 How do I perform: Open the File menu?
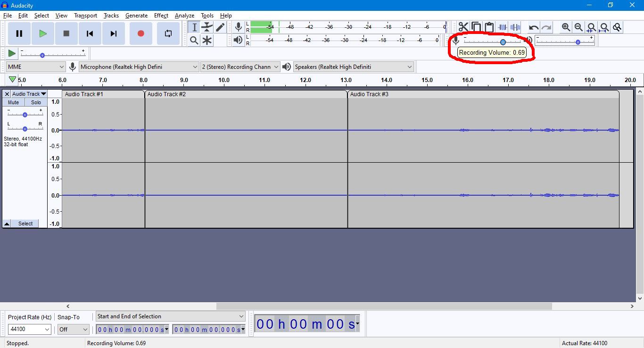pos(7,16)
